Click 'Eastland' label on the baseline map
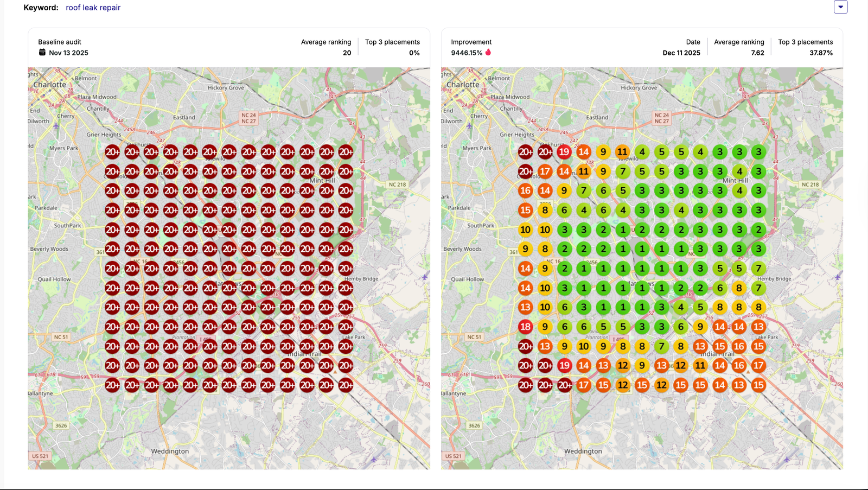This screenshot has height=490, width=868. coord(184,117)
